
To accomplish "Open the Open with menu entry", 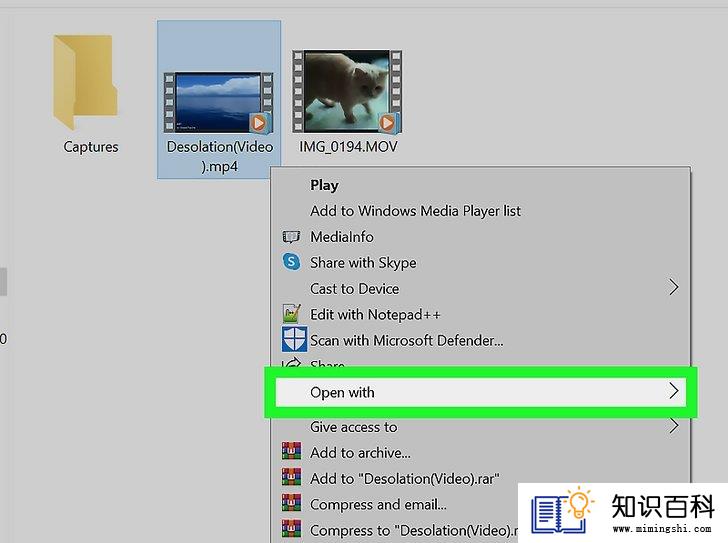I will pos(481,392).
